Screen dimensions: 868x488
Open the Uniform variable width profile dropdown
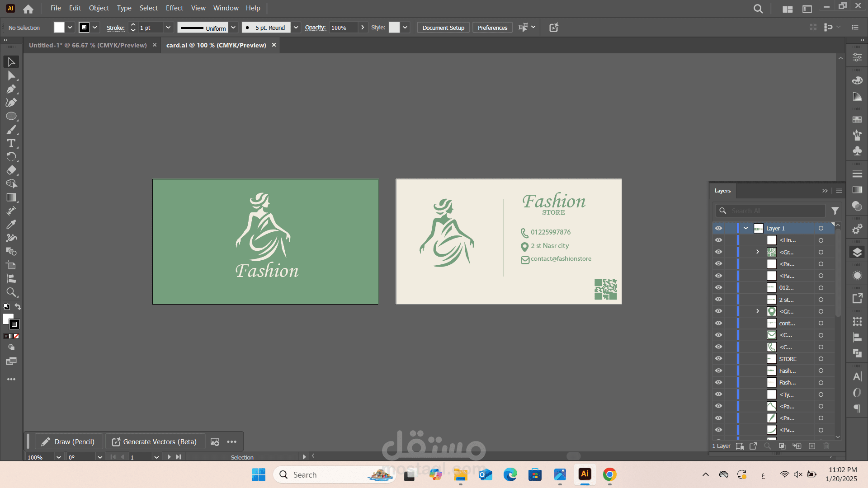pos(233,28)
